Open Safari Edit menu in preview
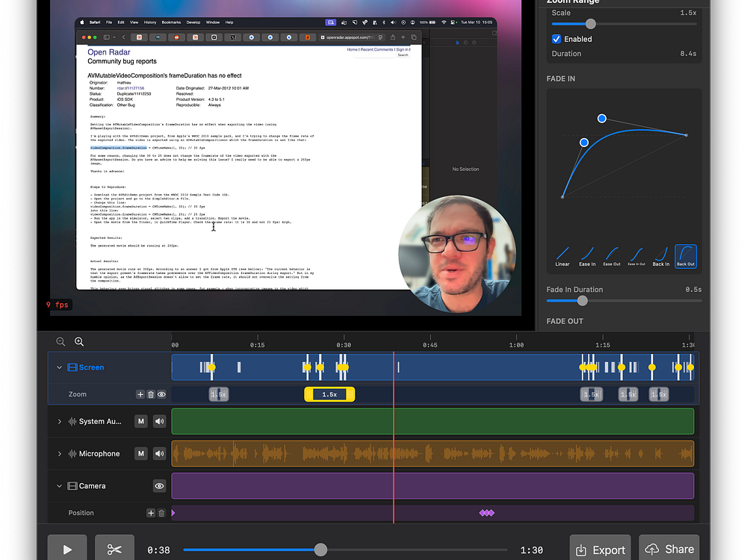Image resolution: width=747 pixels, height=560 pixels. click(121, 22)
